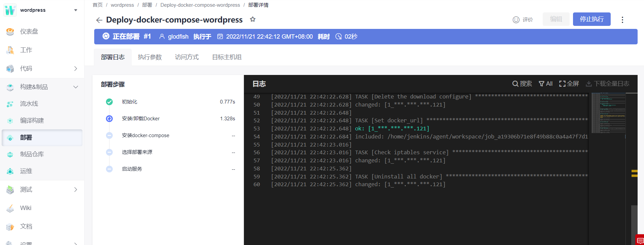Open the 部署 link in the breadcrumb
Screen dimensions: 644x245
pos(147,5)
